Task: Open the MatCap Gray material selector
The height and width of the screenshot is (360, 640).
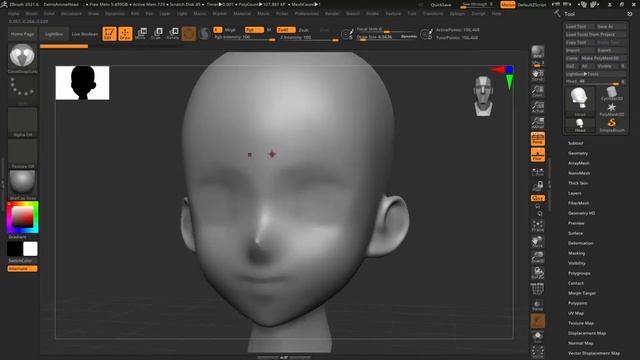Action: [x=22, y=184]
